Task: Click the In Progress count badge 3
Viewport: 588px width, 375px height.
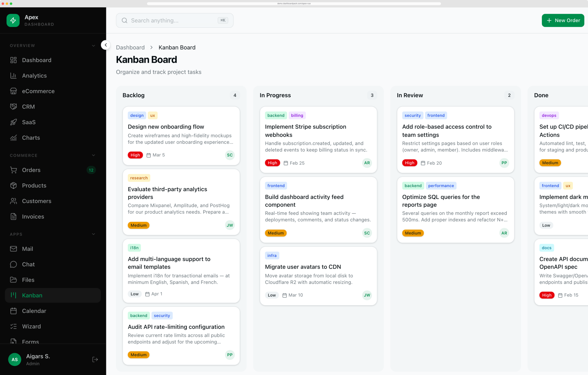Action: tap(372, 95)
